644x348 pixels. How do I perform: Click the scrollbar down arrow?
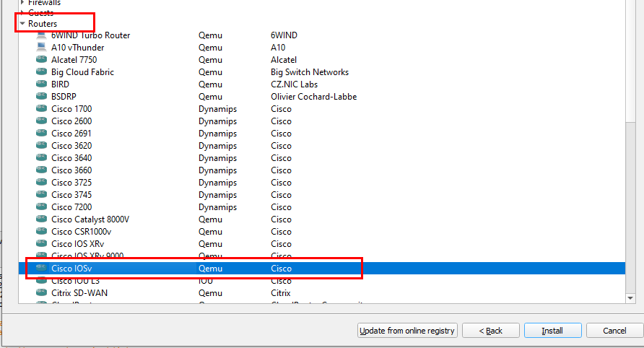pos(630,298)
